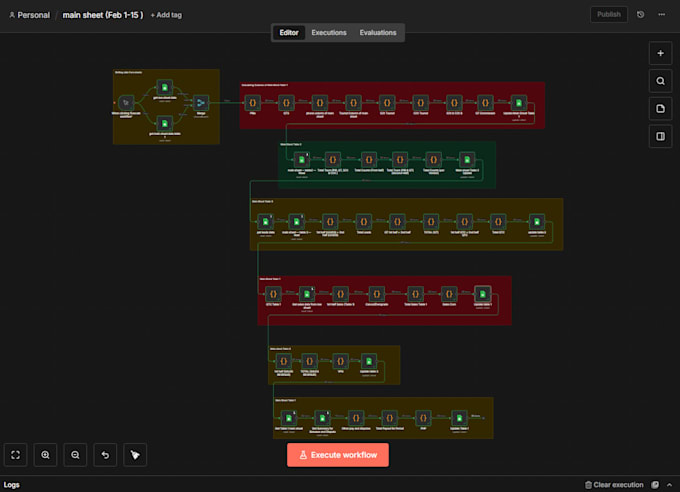Expand the Logs panel chevron
Viewport: 680px width, 492px height.
pos(670,485)
